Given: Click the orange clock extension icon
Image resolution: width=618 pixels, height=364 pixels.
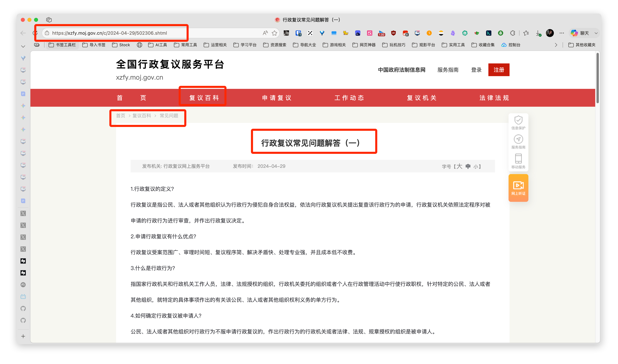Looking at the screenshot, I should tap(429, 33).
